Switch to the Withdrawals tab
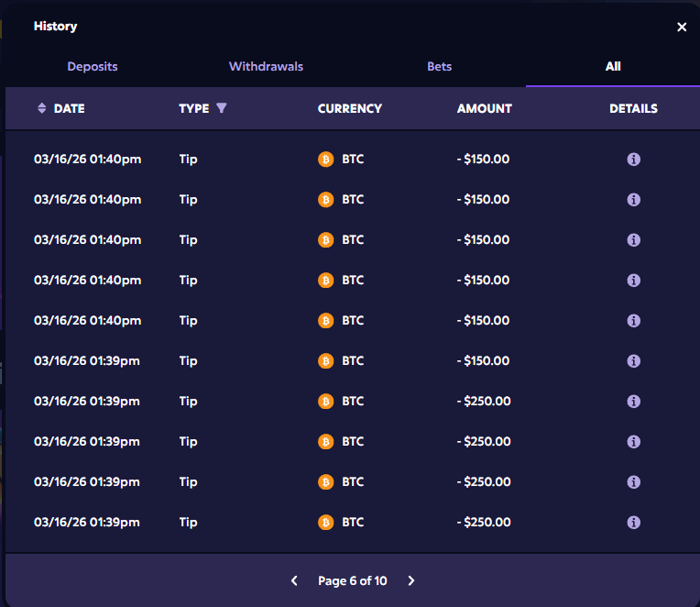The height and width of the screenshot is (607, 700). click(266, 67)
